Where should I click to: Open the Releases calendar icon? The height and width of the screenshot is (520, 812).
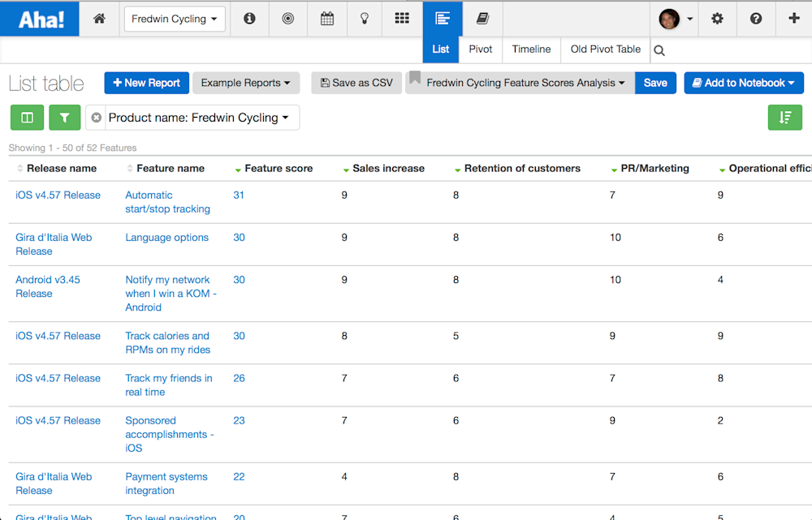(x=326, y=18)
